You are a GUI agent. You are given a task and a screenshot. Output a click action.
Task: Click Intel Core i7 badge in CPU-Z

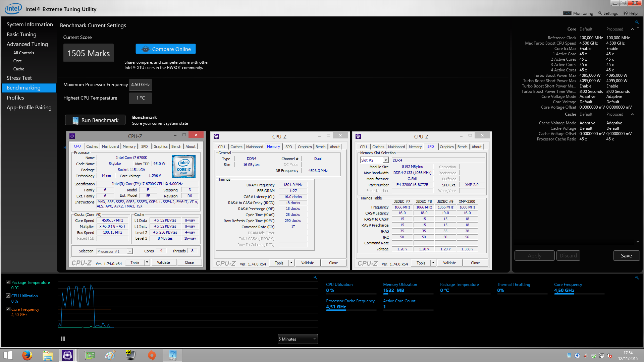tap(183, 167)
